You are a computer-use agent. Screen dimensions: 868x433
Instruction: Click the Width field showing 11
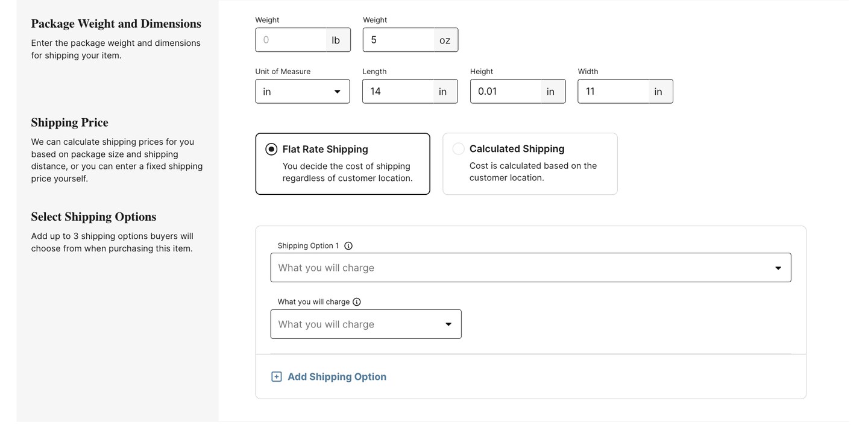(x=614, y=90)
